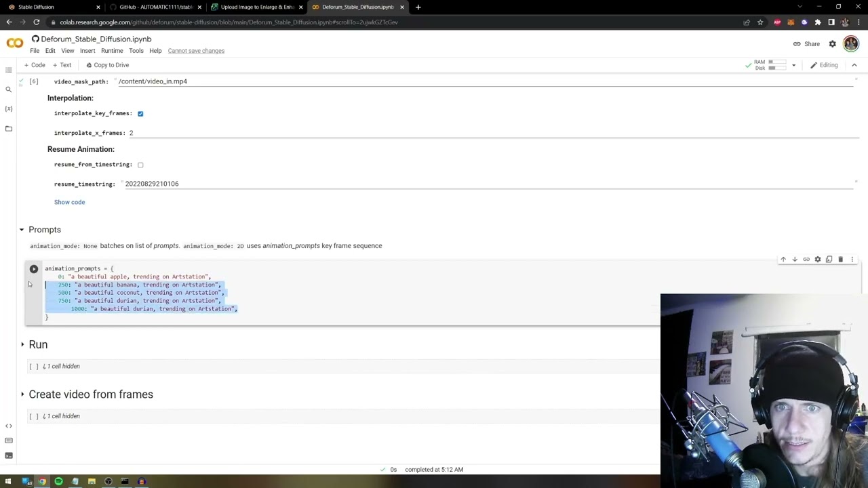Open more cell actions menu

pos(852,260)
